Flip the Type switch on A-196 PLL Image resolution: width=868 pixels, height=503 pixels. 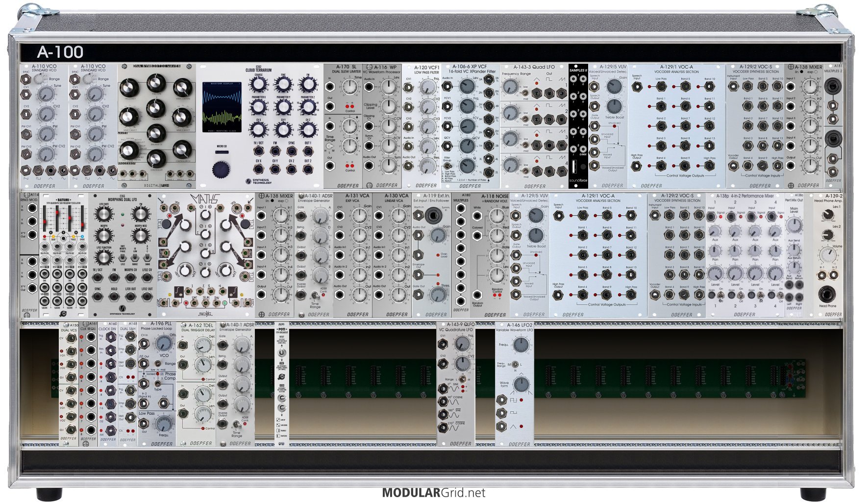click(158, 383)
